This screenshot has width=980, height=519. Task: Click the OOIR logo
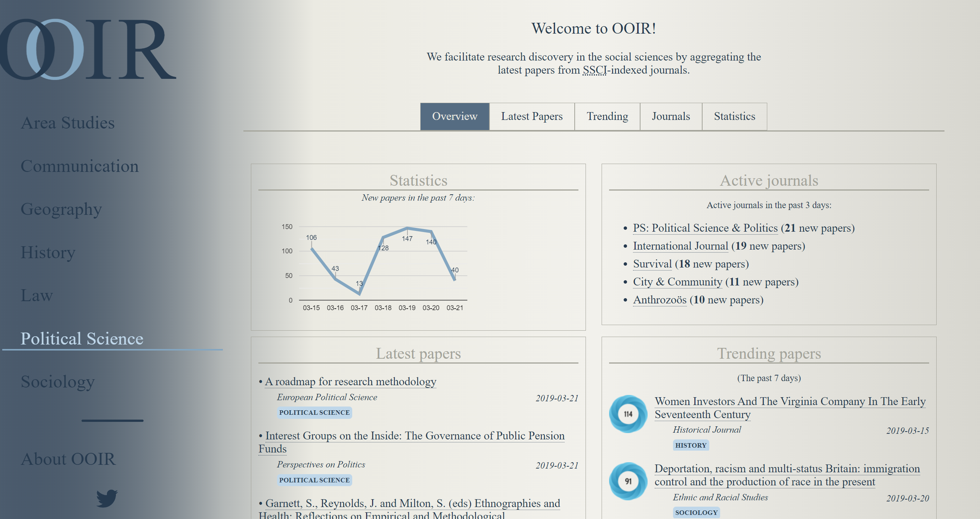click(x=88, y=49)
